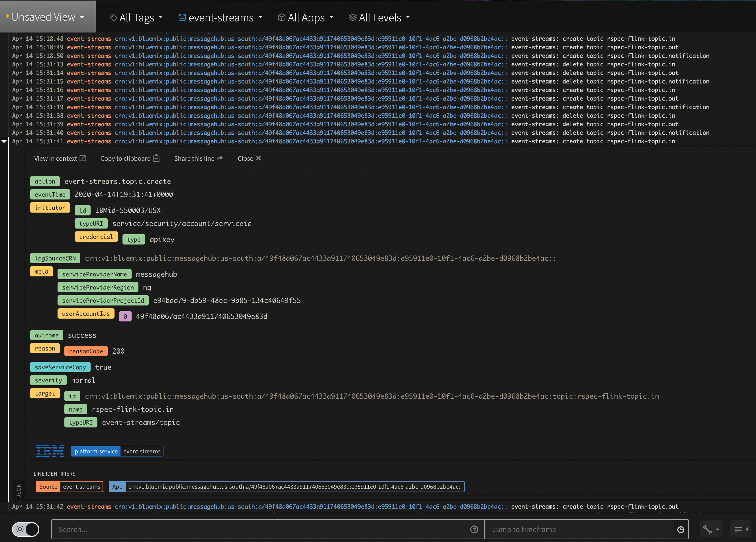Click the external-link icon for View in context

83,158
